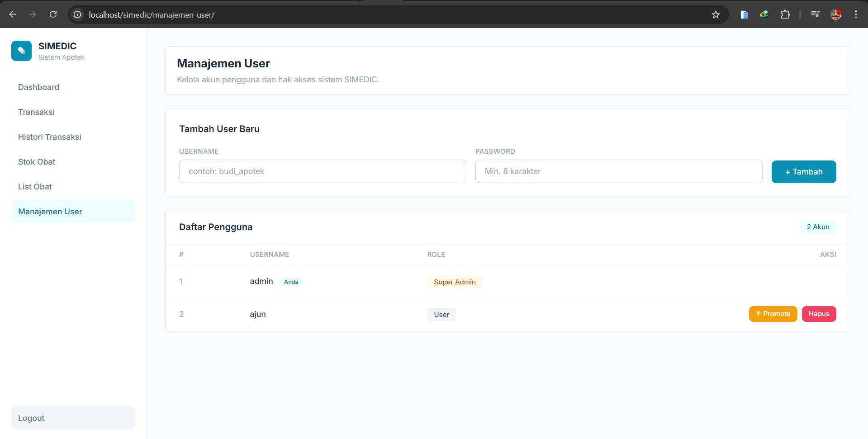This screenshot has width=868, height=439.
Task: Open the media control icon in toolbar
Action: click(815, 14)
